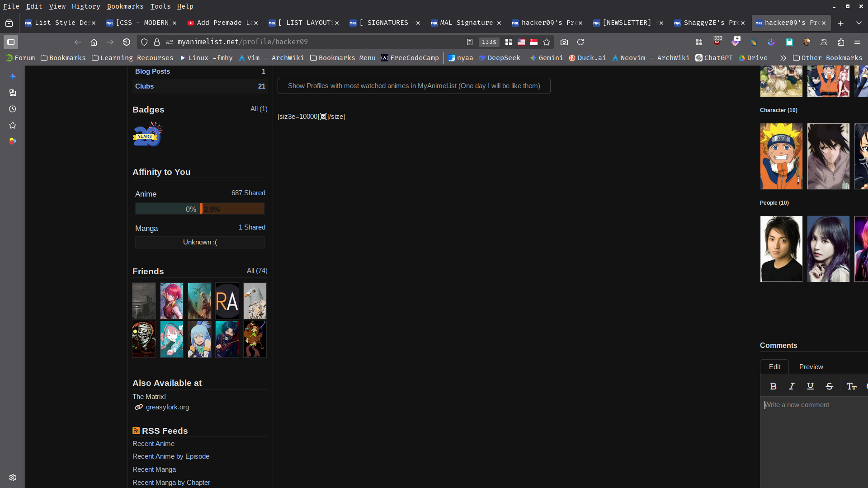Take a page screenshot with camera icon
This screenshot has height=488, width=868.
564,42
